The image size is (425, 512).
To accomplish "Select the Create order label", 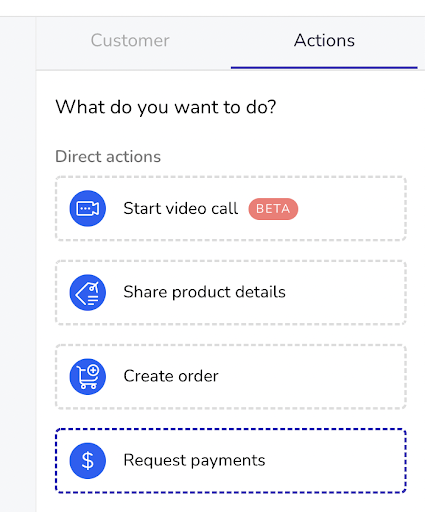I will tap(171, 376).
